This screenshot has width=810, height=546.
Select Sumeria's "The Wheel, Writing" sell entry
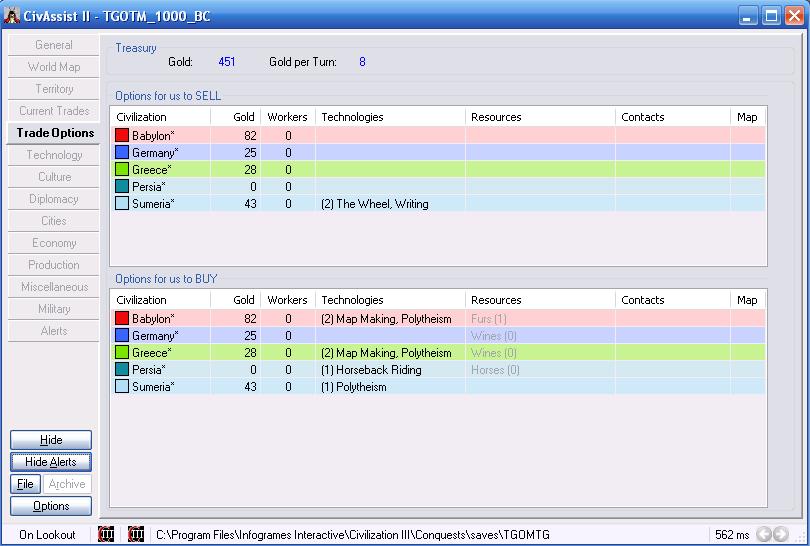375,204
